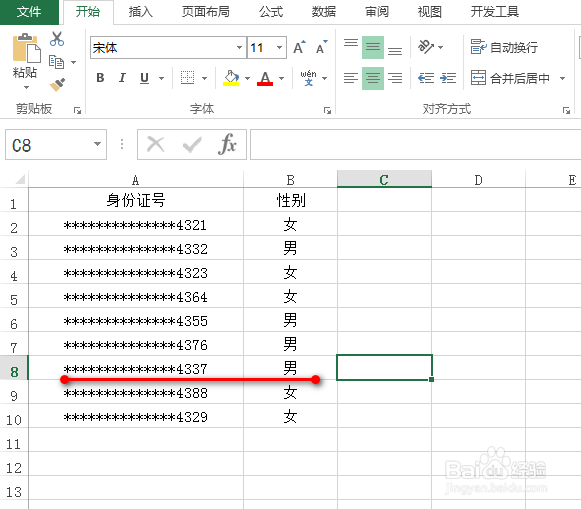Apply red font color A
The image size is (581, 509).
265,78
